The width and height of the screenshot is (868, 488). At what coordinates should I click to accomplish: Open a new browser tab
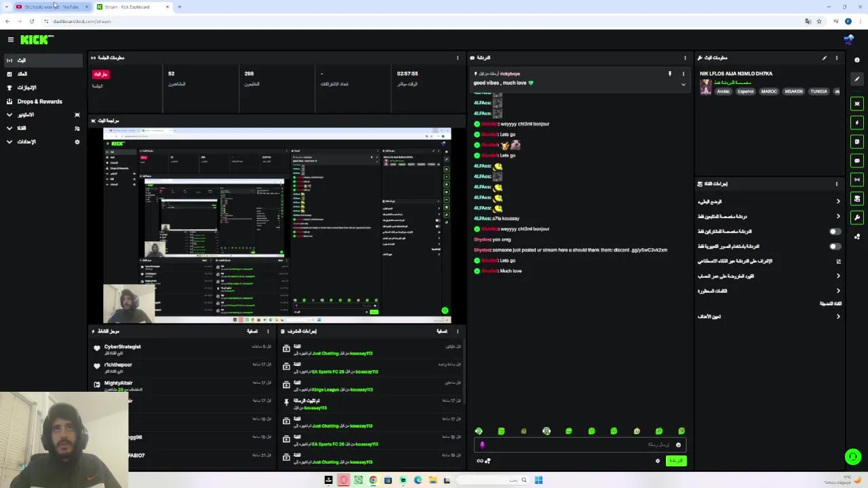[x=179, y=7]
